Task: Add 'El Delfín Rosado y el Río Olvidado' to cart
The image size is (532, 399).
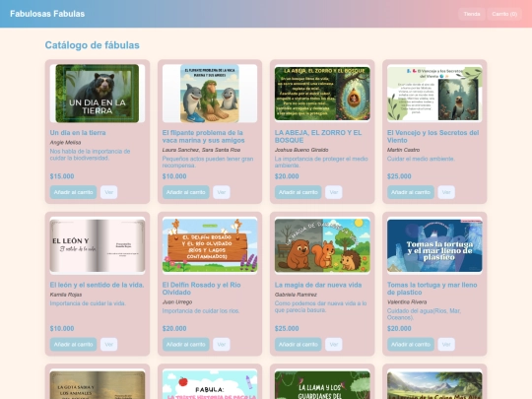Action: click(x=185, y=345)
